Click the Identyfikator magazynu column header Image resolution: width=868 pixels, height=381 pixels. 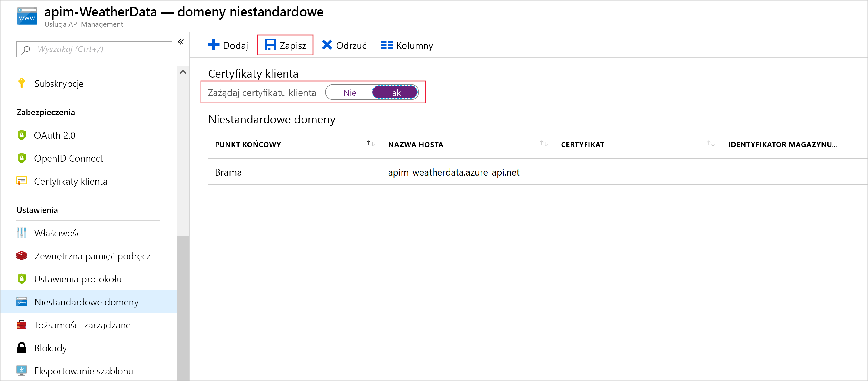click(x=782, y=145)
